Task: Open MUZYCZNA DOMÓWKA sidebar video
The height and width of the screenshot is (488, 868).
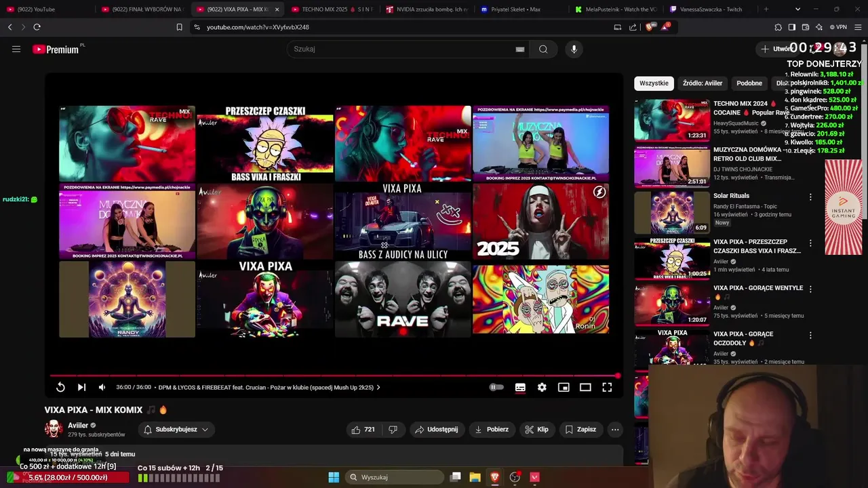Action: point(672,166)
